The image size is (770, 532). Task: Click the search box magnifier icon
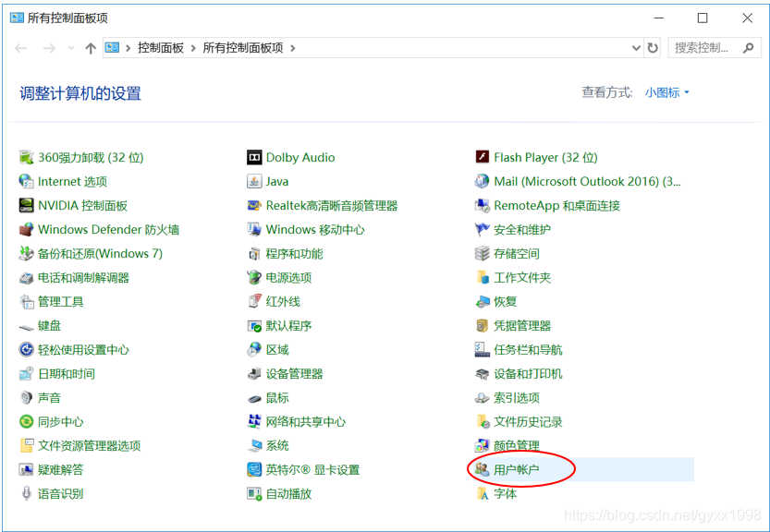click(x=749, y=48)
